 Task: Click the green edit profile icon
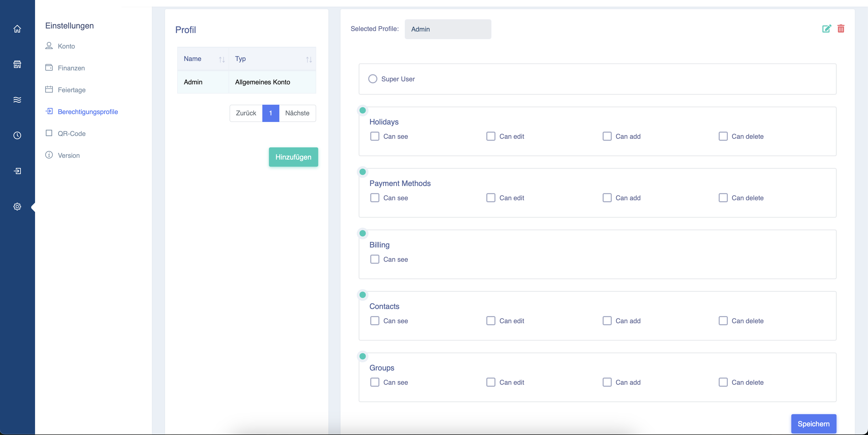pyautogui.click(x=827, y=29)
